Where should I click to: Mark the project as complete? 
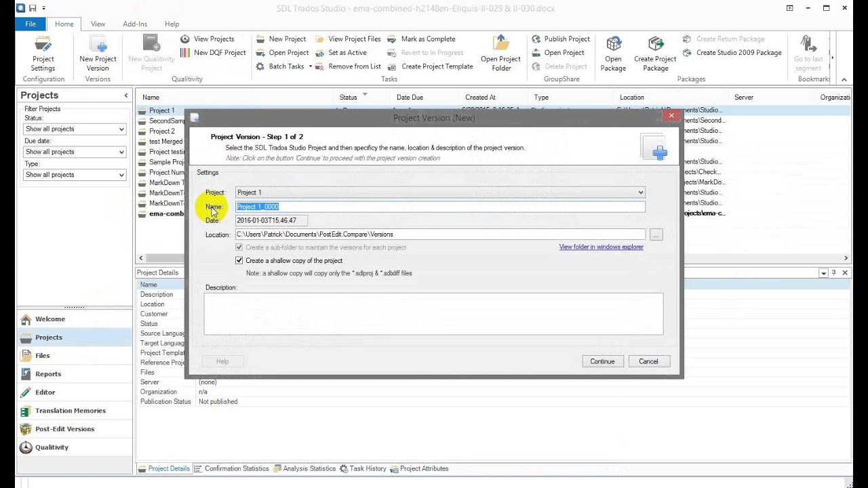click(x=421, y=39)
